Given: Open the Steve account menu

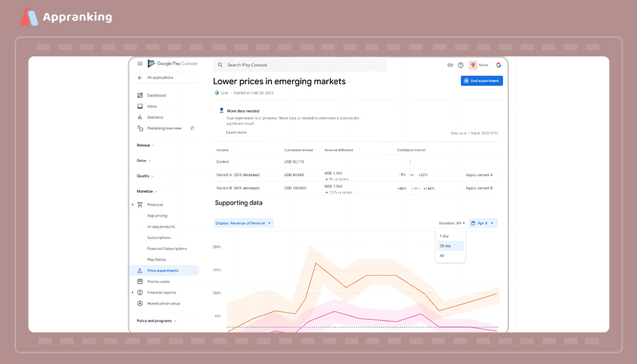Looking at the screenshot, I should [x=480, y=65].
